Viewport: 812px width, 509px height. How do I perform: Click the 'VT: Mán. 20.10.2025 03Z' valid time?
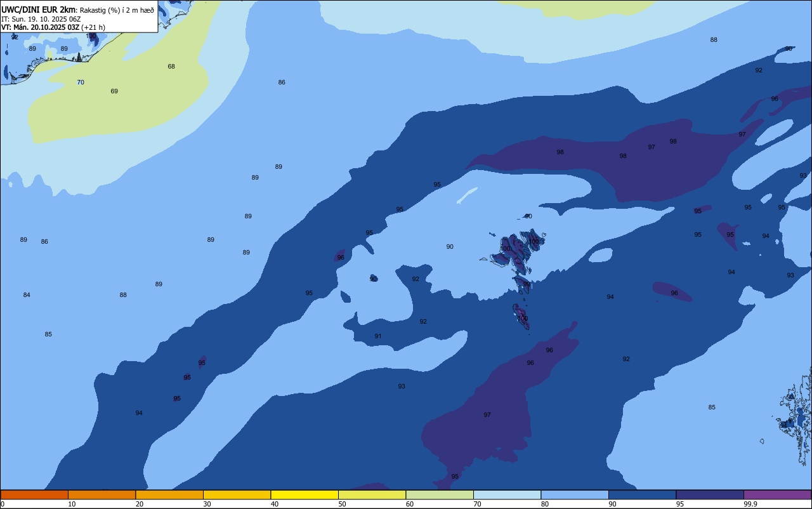(40, 27)
